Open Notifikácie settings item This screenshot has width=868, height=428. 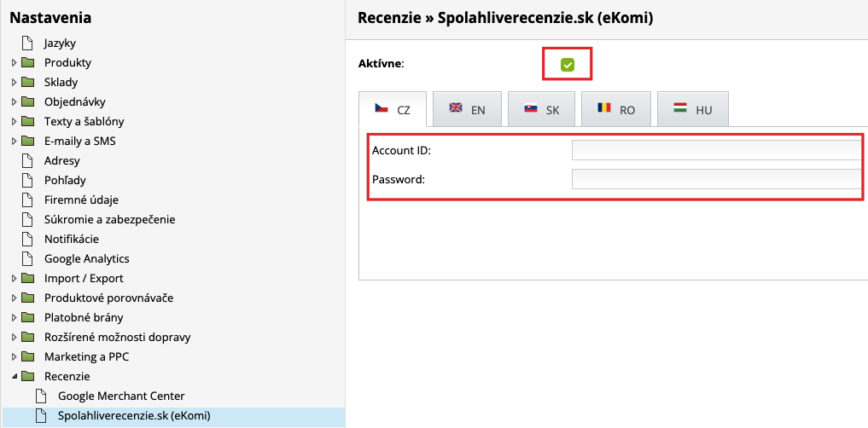(72, 239)
